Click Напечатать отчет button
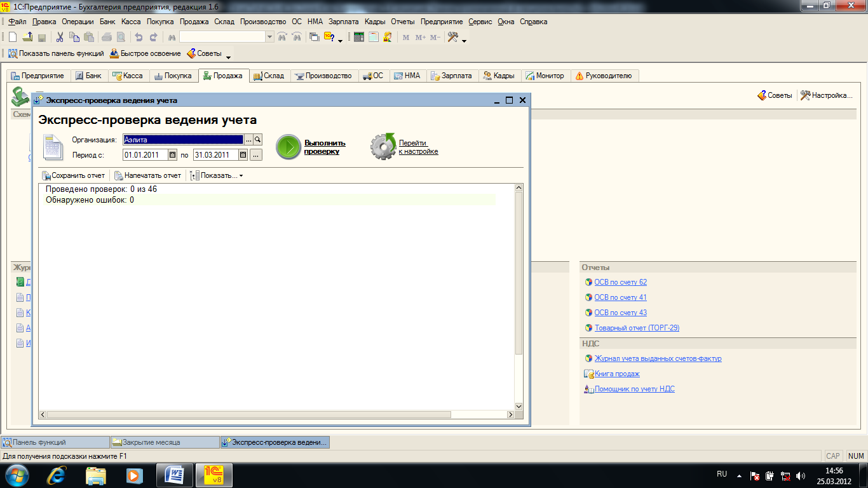868x488 pixels. (148, 175)
